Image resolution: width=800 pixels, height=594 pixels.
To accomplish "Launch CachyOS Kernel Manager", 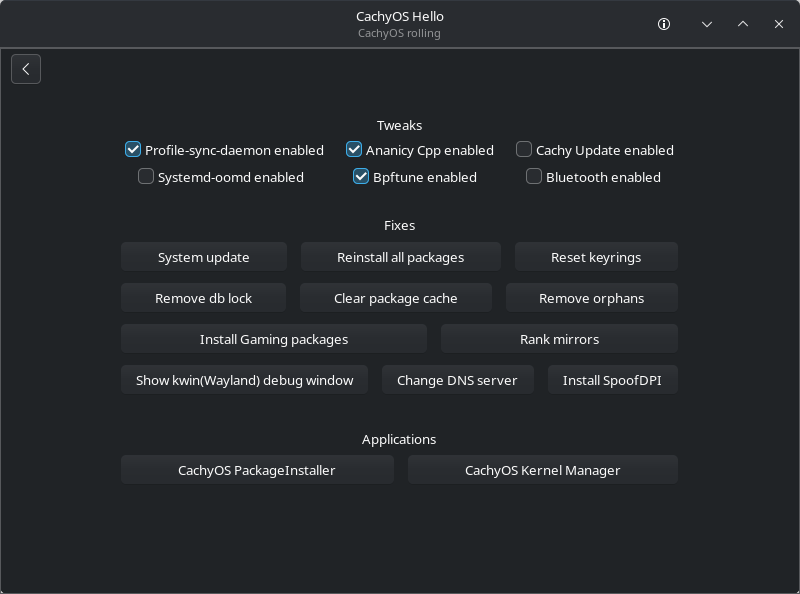I will 543,469.
